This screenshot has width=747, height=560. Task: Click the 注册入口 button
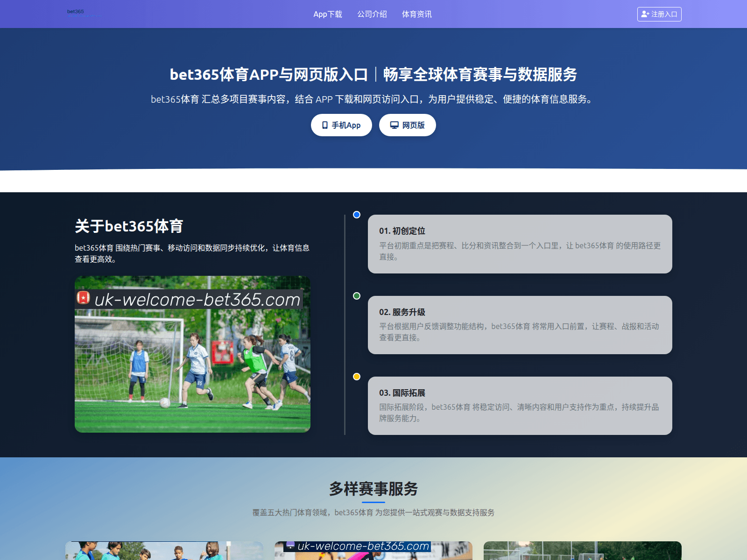coord(659,14)
